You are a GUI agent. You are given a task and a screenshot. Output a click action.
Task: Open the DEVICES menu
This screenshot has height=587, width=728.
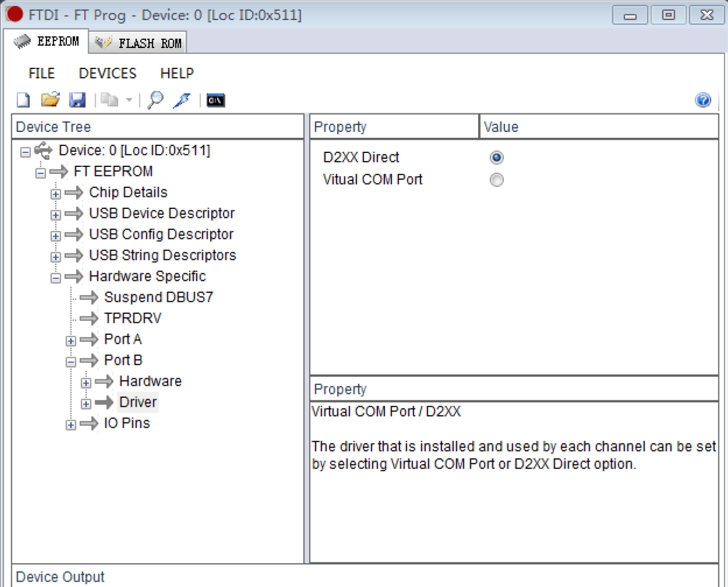coord(108,73)
